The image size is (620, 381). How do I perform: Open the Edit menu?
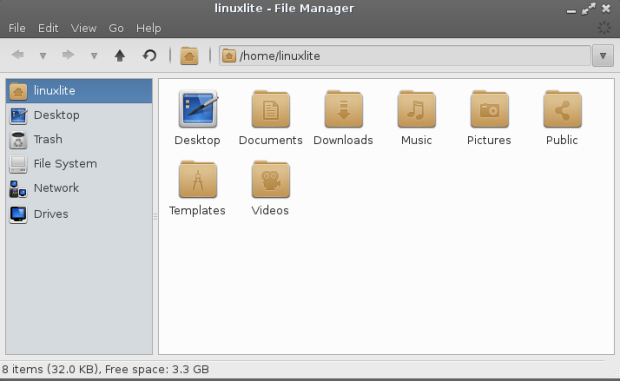tap(48, 28)
